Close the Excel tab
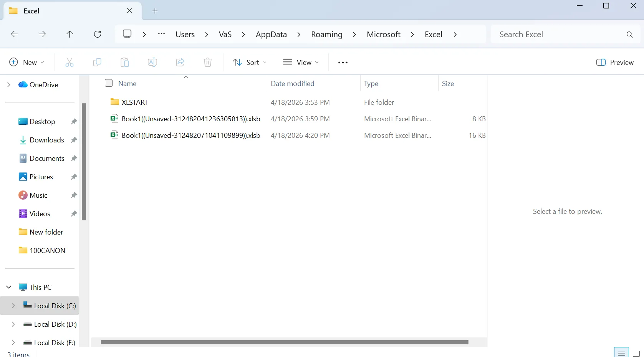Image resolution: width=644 pixels, height=357 pixels. [x=129, y=11]
